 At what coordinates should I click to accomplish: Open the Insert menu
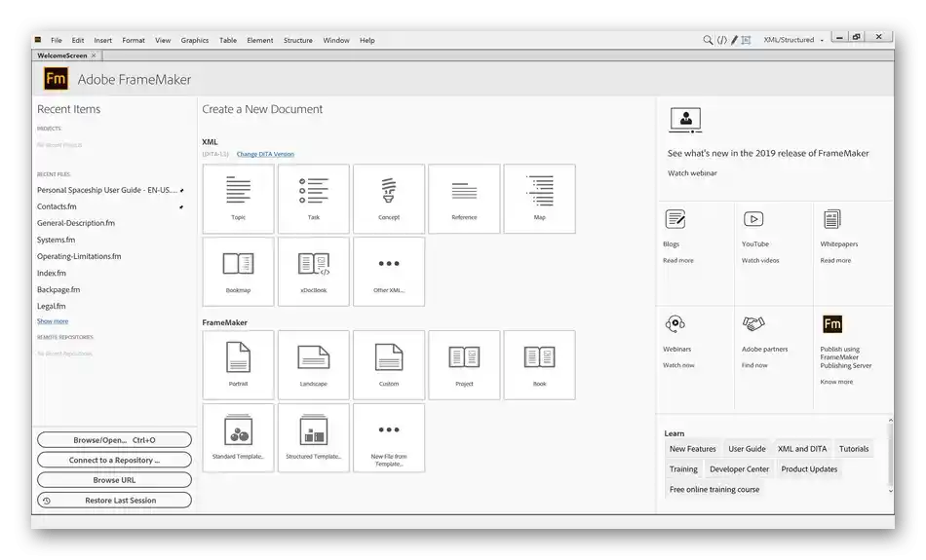102,40
